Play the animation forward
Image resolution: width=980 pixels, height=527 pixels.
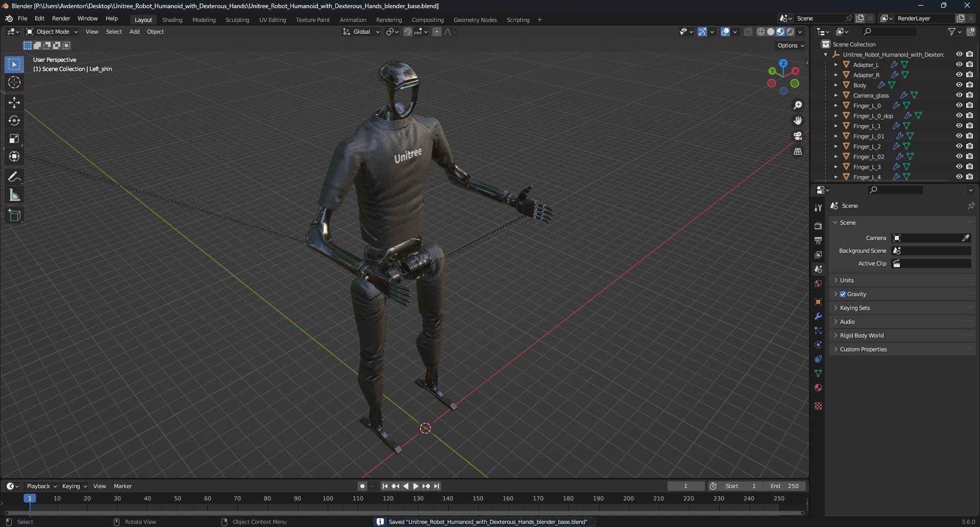pos(416,486)
